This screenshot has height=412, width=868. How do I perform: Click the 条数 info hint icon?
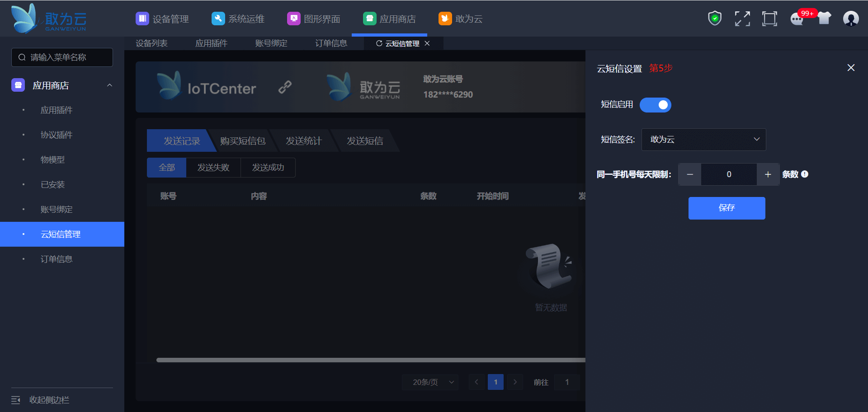pyautogui.click(x=805, y=174)
